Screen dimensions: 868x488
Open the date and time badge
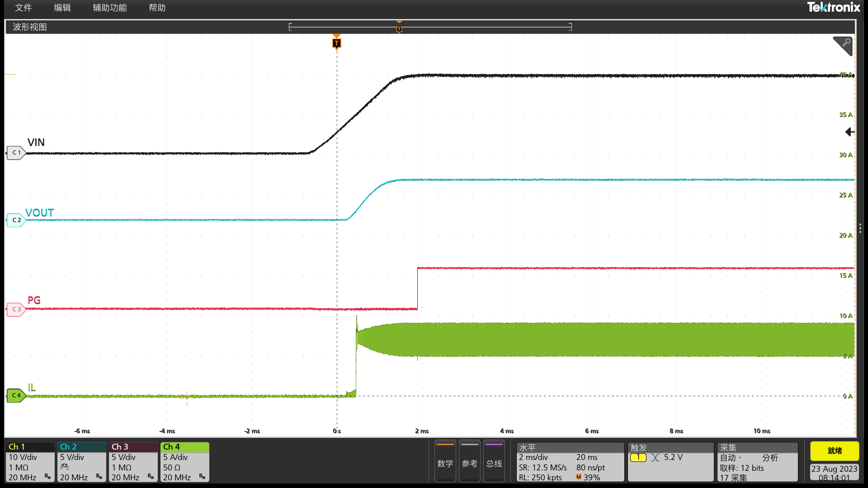point(834,473)
